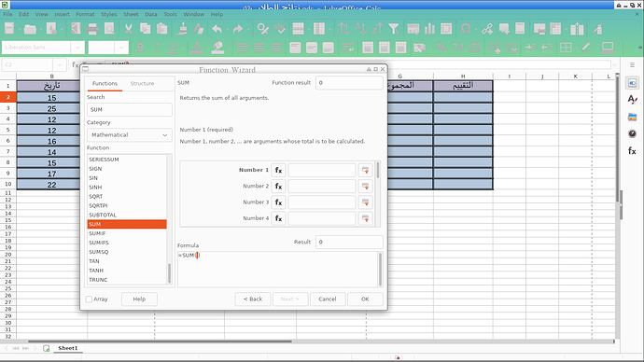Click the Special Character omega icon

tap(466, 29)
